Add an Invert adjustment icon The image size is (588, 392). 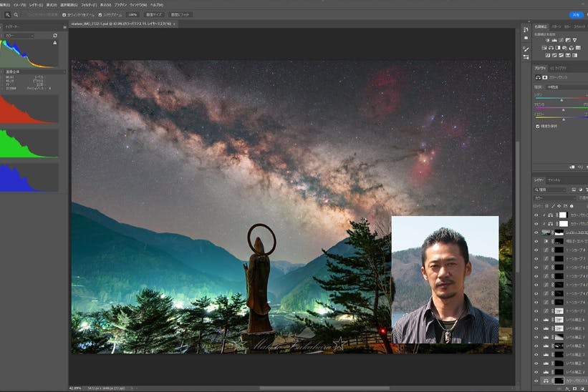[x=547, y=55]
